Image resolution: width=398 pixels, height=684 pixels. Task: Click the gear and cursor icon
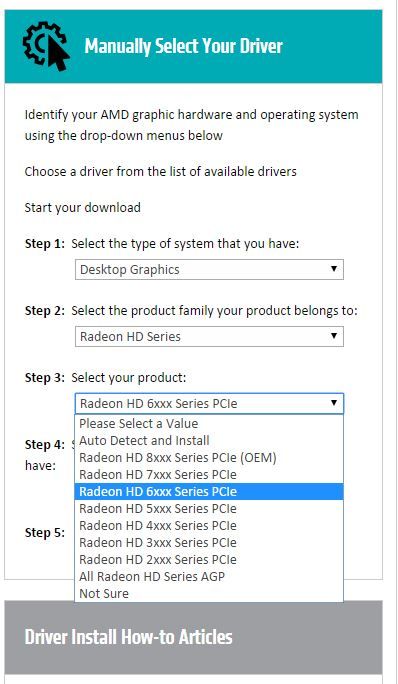(46, 46)
